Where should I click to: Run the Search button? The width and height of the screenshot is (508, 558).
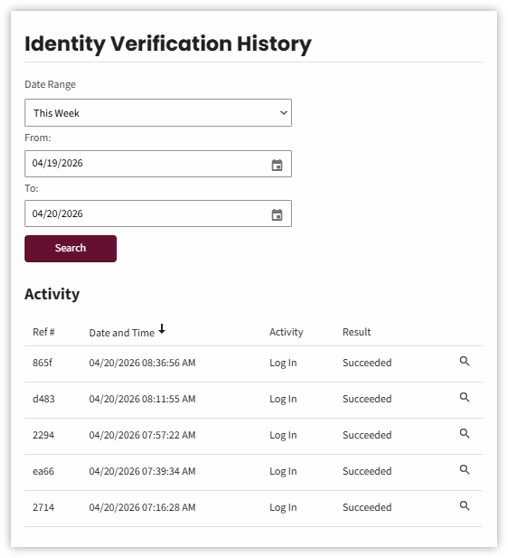(x=70, y=248)
